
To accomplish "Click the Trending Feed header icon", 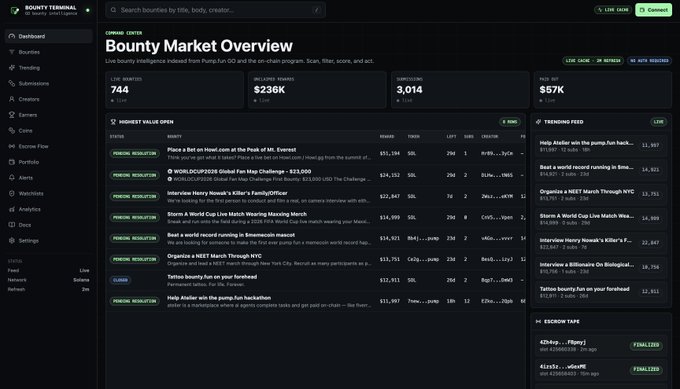I will click(538, 122).
